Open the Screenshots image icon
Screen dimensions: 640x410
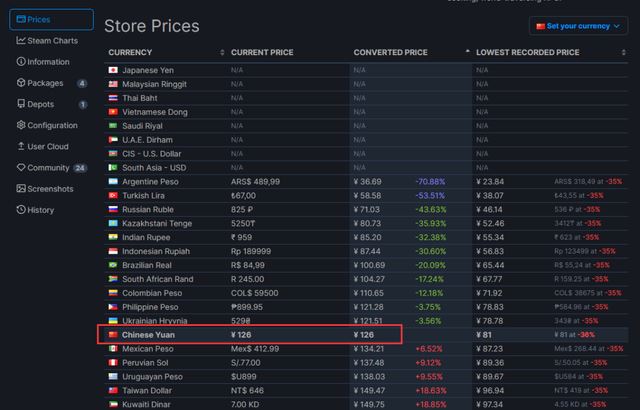[x=21, y=189]
